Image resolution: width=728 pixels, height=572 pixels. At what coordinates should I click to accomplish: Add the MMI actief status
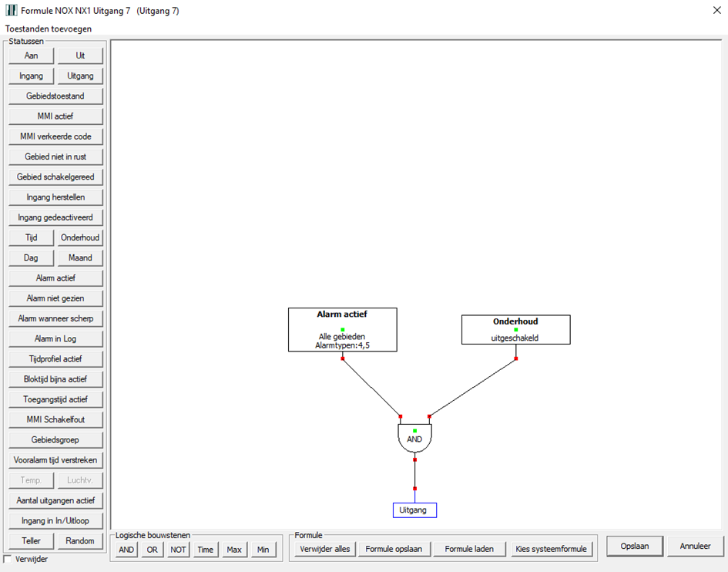tap(55, 116)
